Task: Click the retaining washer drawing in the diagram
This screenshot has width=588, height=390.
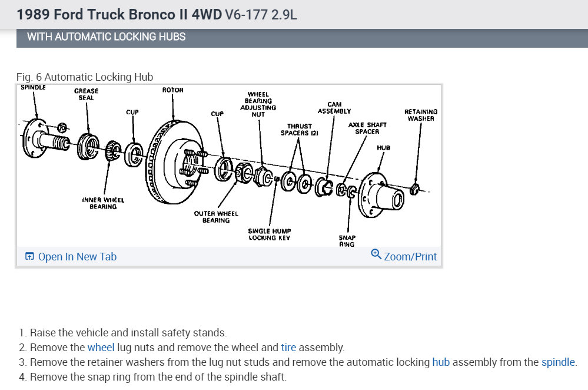Action: coord(414,189)
